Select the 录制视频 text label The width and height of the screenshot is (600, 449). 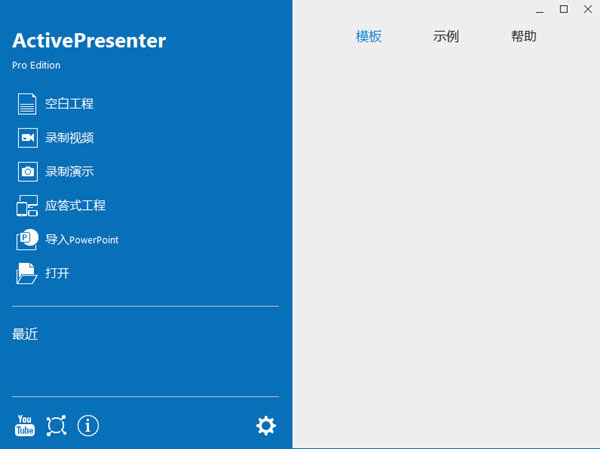pyautogui.click(x=69, y=138)
